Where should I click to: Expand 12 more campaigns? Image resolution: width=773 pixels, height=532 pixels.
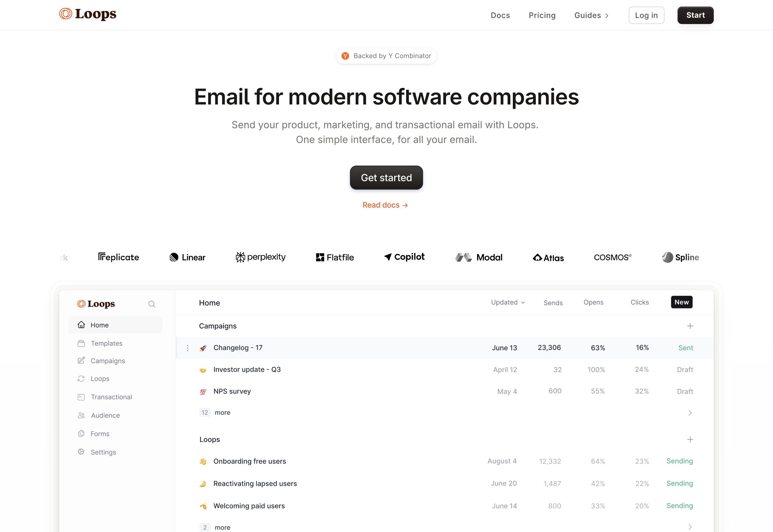(215, 413)
